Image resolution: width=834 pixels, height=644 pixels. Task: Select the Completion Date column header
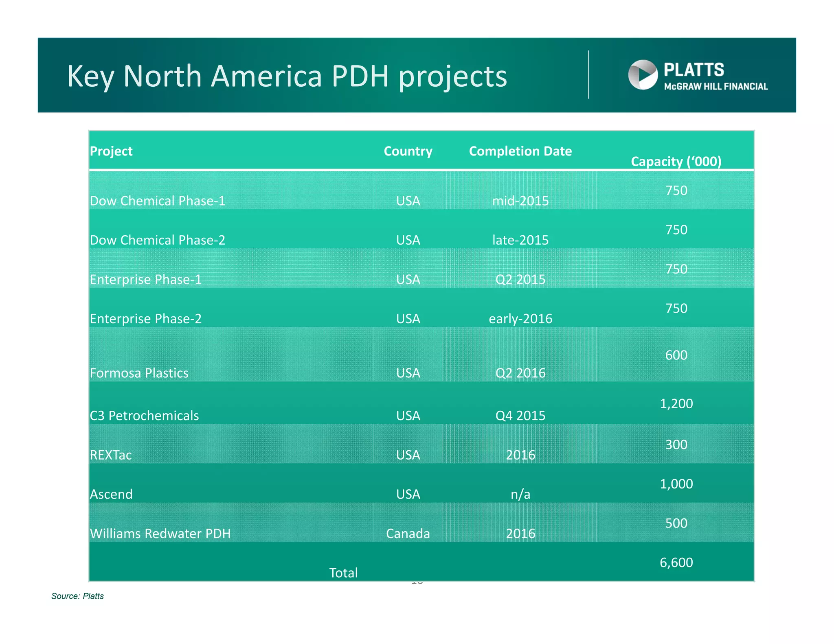click(x=520, y=151)
